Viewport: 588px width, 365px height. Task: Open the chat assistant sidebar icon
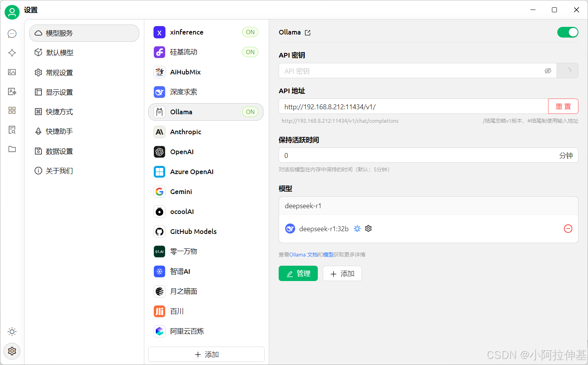[12, 34]
